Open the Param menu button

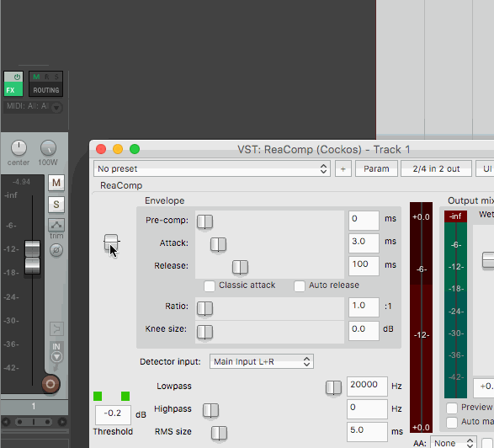[376, 169]
